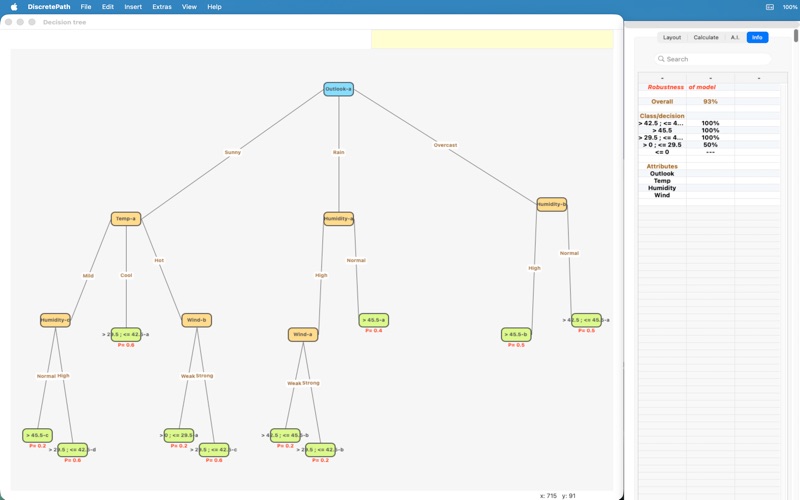The image size is (800, 500).
Task: Click the P= 0.4 label under > 45.5-a
Action: (x=374, y=331)
